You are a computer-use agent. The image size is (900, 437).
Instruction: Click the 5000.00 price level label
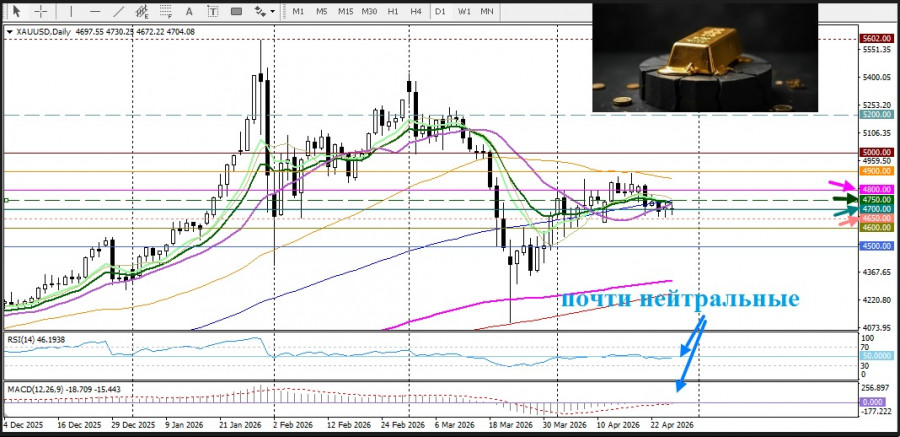pos(876,152)
